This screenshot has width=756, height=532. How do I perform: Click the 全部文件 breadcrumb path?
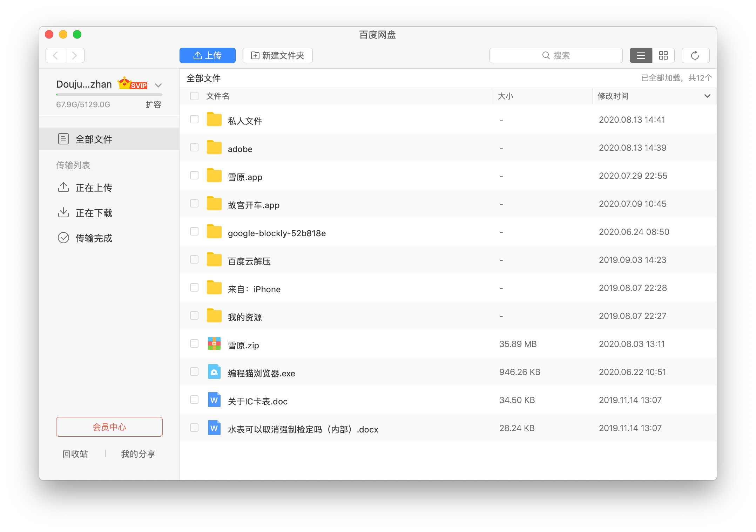(203, 78)
